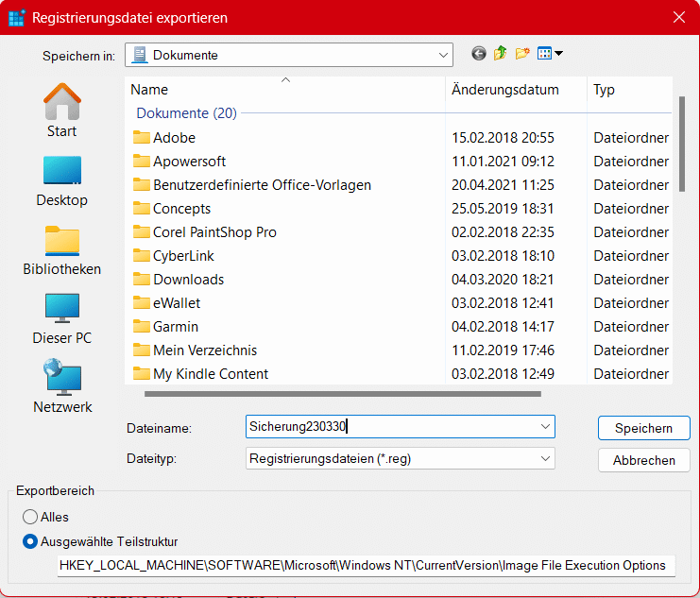The height and width of the screenshot is (598, 700).
Task: Select the Ausgewählte Teilstruktur radio button
Action: [30, 541]
